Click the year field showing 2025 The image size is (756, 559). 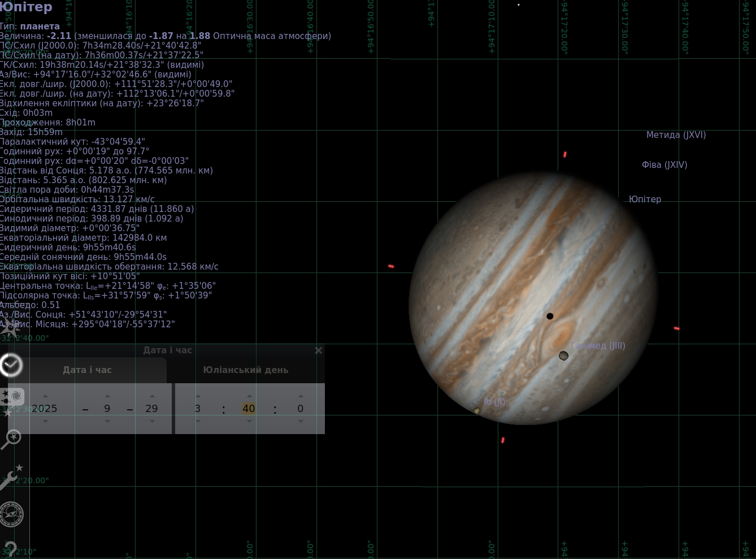coord(45,409)
